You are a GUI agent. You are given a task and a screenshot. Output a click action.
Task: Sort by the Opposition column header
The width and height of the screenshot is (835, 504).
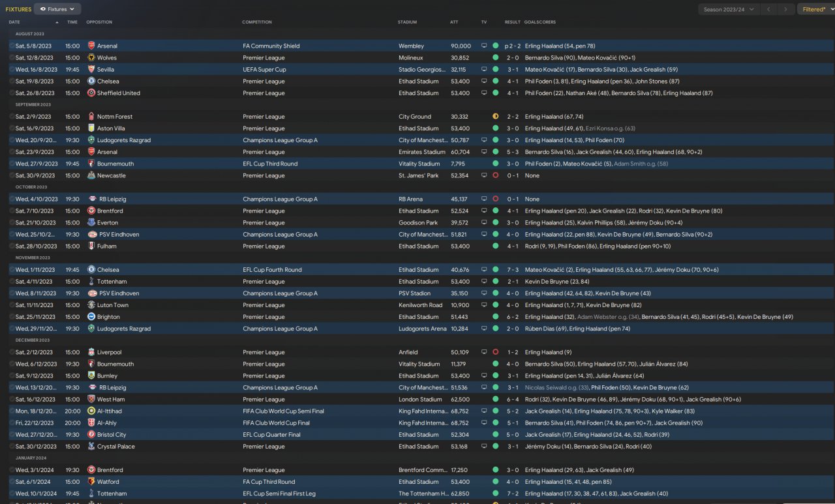coord(99,22)
